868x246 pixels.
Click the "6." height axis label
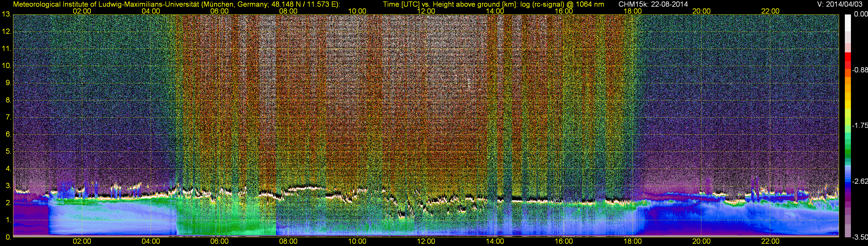click(8, 135)
